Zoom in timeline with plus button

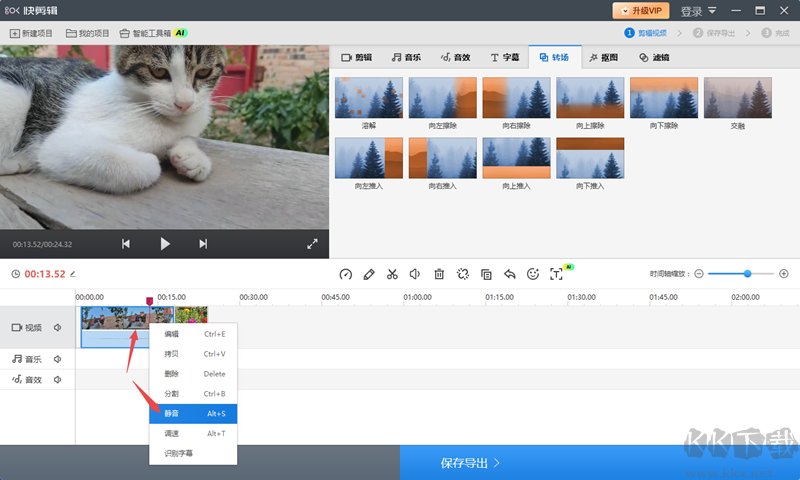(x=784, y=274)
